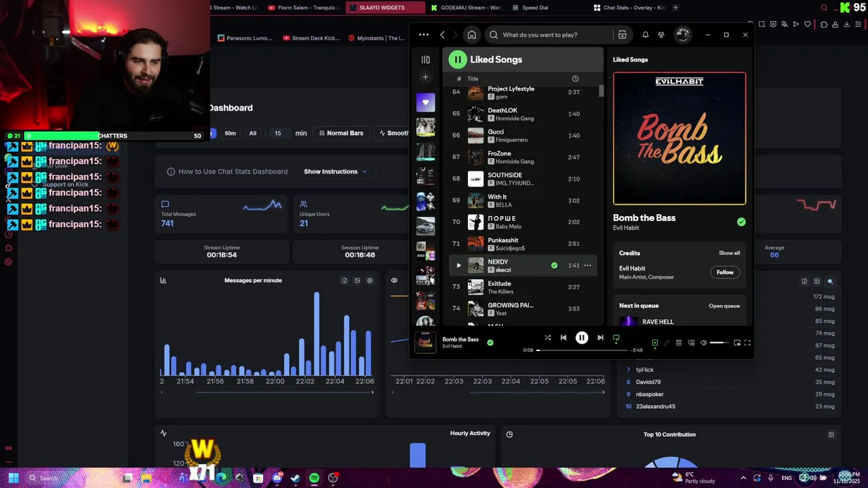This screenshot has height=488, width=868.
Task: Open queue link in Next in queue
Action: [724, 306]
